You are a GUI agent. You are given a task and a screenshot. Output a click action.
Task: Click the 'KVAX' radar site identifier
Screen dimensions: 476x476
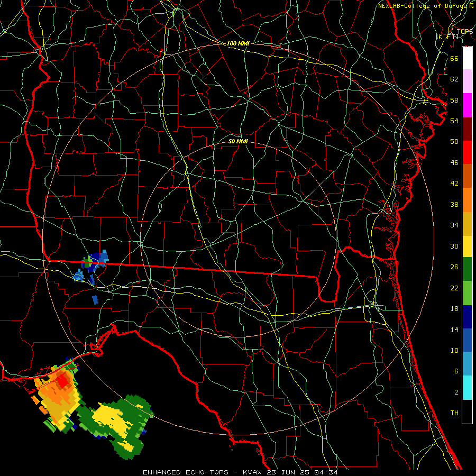253,472
